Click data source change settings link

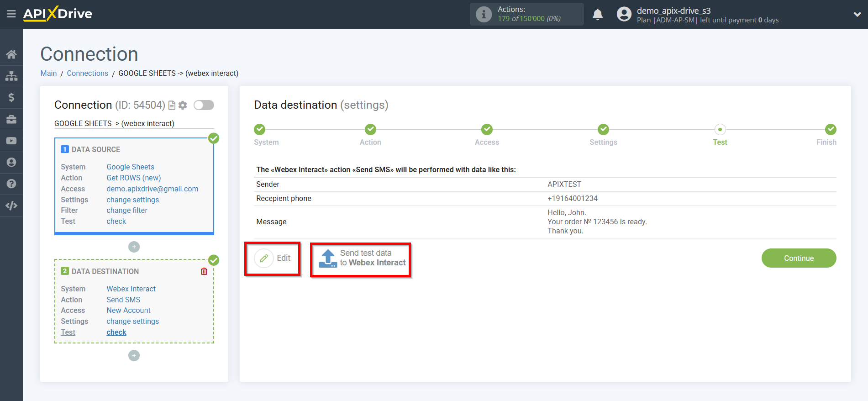(133, 200)
